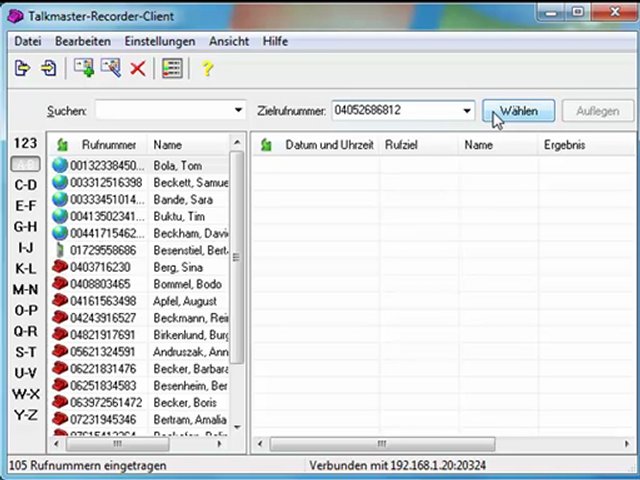
Task: Click the call log horizontal scrollbar
Action: pos(441,444)
